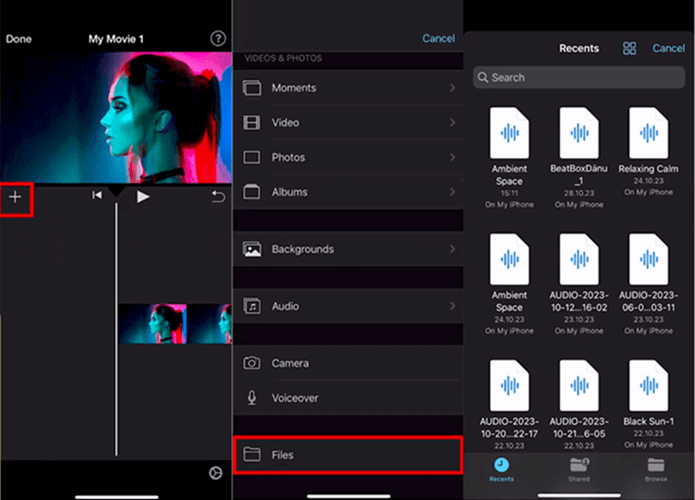Click the Voiceover microphone icon

click(252, 398)
